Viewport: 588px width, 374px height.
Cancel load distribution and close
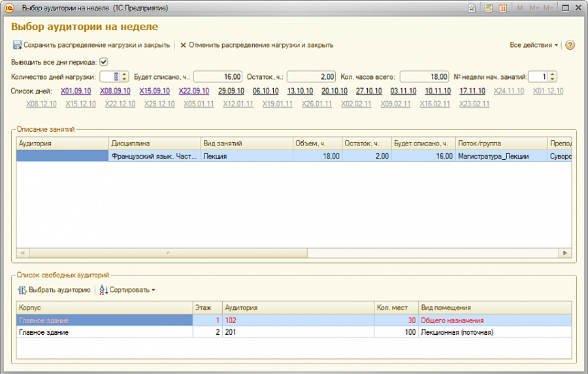(257, 45)
